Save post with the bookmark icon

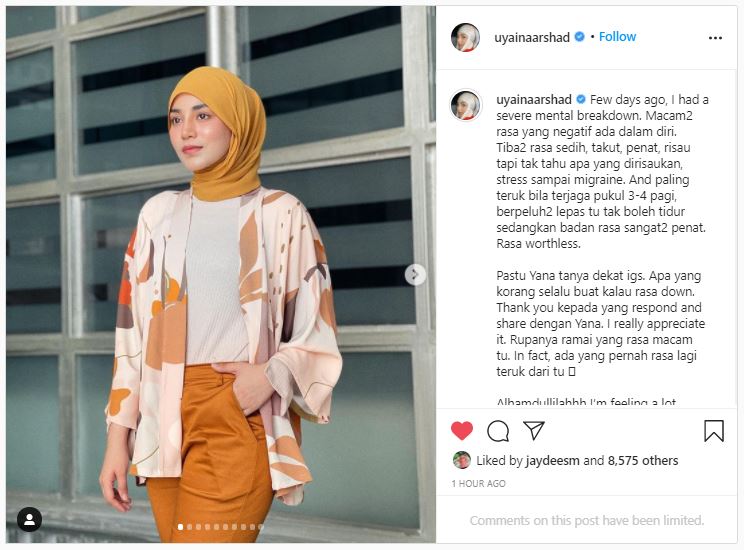coord(714,431)
